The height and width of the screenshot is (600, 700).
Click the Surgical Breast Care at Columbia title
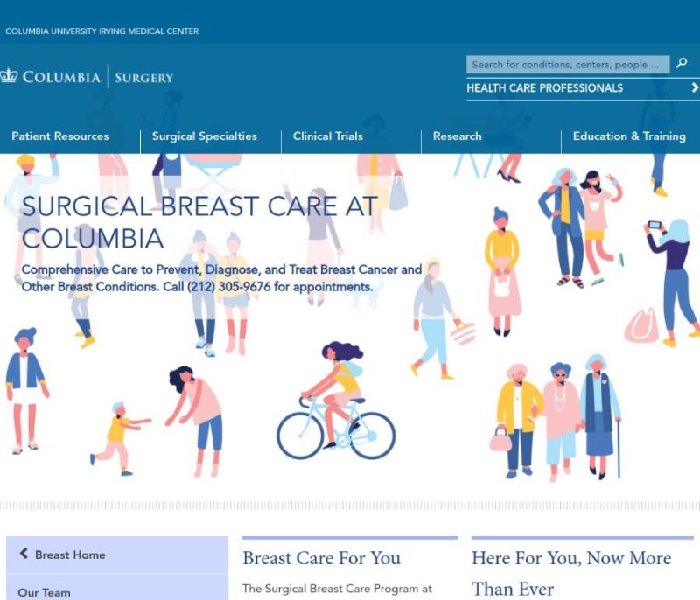tap(199, 221)
